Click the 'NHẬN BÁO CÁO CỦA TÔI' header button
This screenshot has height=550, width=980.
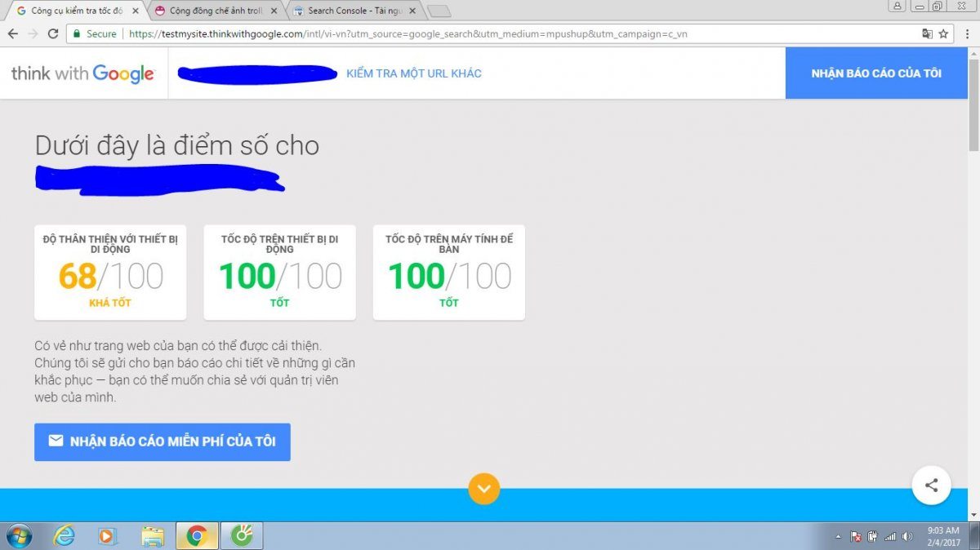pos(876,73)
